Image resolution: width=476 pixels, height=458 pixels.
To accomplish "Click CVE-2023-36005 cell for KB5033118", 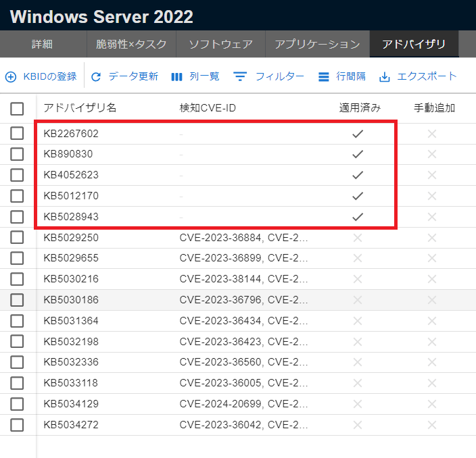I will pyautogui.click(x=244, y=383).
